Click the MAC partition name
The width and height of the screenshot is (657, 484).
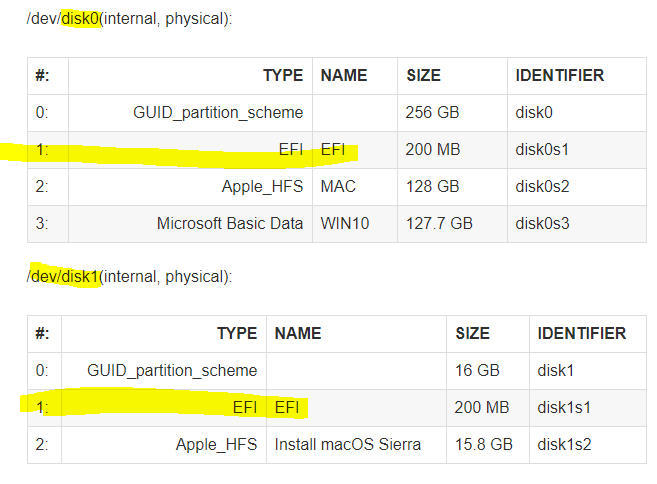click(338, 186)
